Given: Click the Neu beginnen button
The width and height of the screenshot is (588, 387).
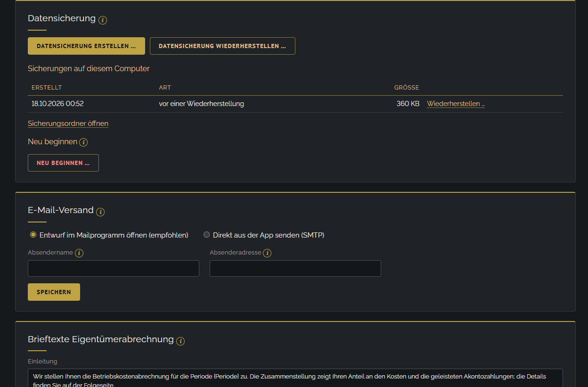Looking at the screenshot, I should click(63, 163).
